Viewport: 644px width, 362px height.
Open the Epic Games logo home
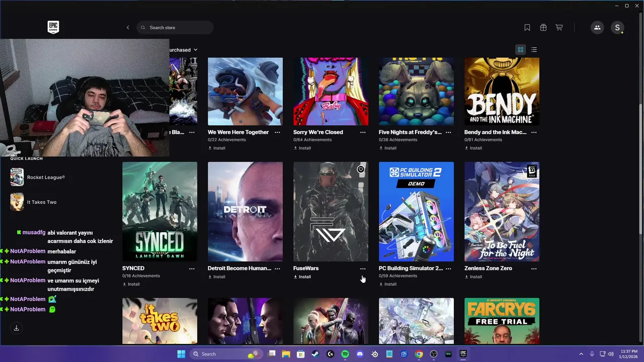coord(53,27)
